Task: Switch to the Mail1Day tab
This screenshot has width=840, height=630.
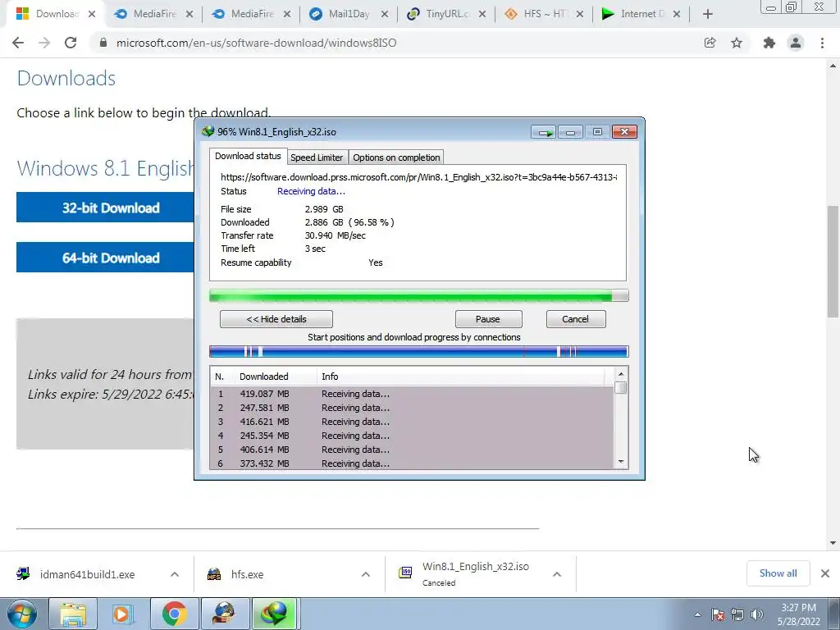Action: pyautogui.click(x=348, y=14)
